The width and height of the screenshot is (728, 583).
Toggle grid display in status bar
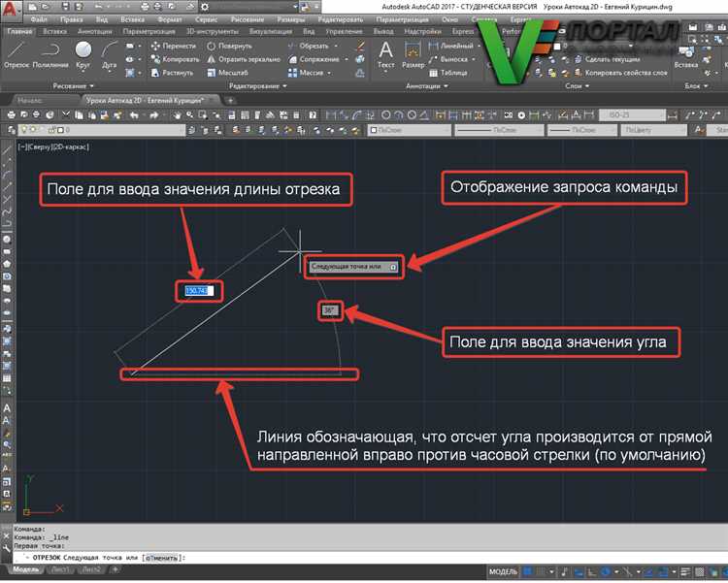(527, 571)
